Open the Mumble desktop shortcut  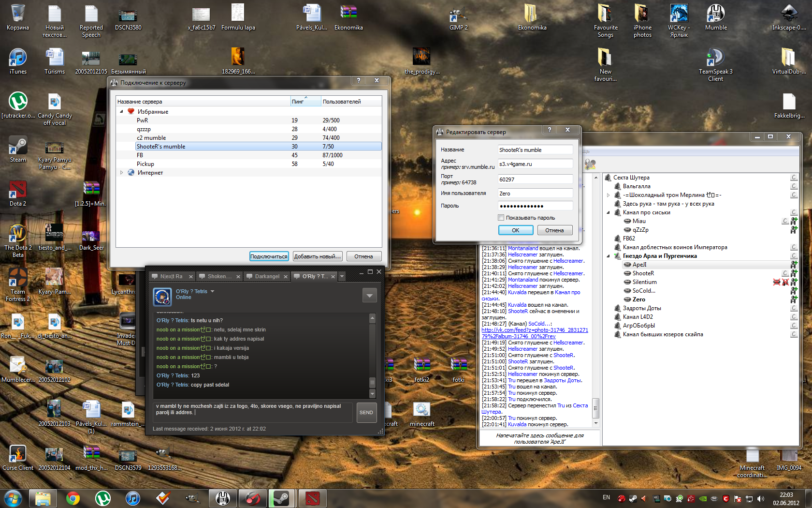pos(715,15)
